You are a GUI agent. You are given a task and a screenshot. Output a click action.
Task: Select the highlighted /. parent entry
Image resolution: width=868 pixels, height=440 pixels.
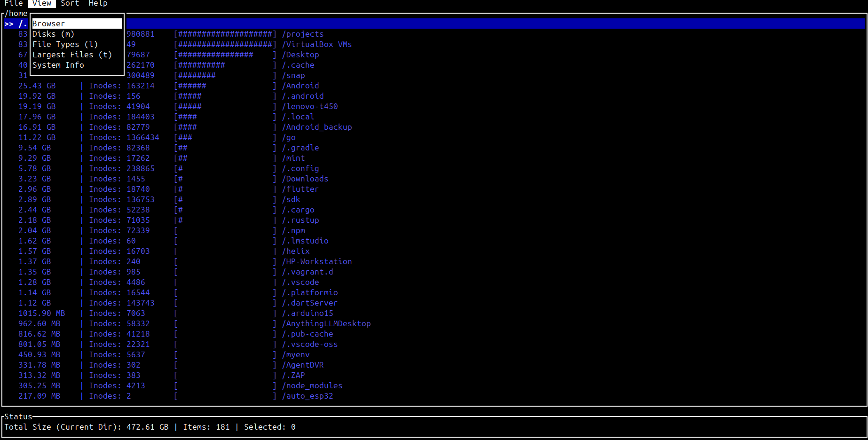pos(18,23)
